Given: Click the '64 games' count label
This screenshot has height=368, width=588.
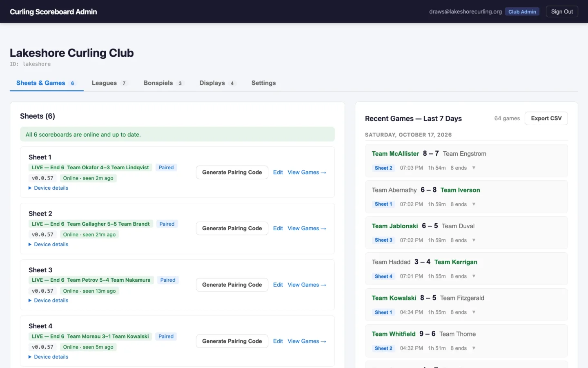Looking at the screenshot, I should [x=507, y=118].
